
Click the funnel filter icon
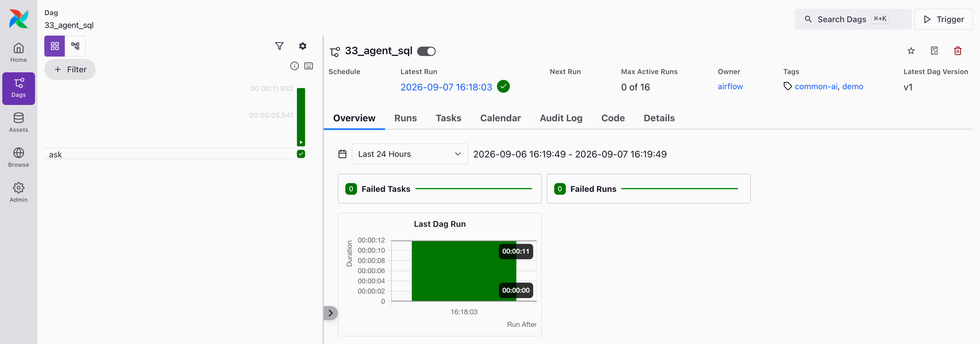[279, 46]
